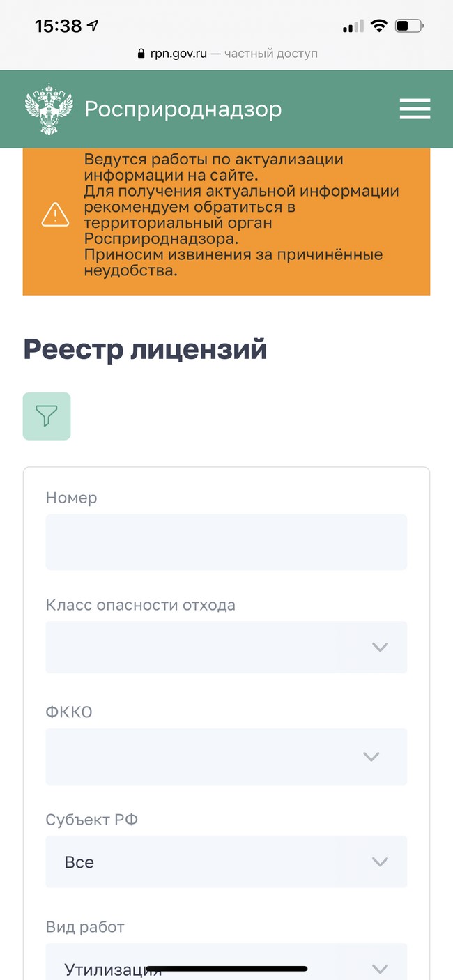Screen dimensions: 453x980
Task: Tap the battery indicator in status bar
Action: click(409, 26)
